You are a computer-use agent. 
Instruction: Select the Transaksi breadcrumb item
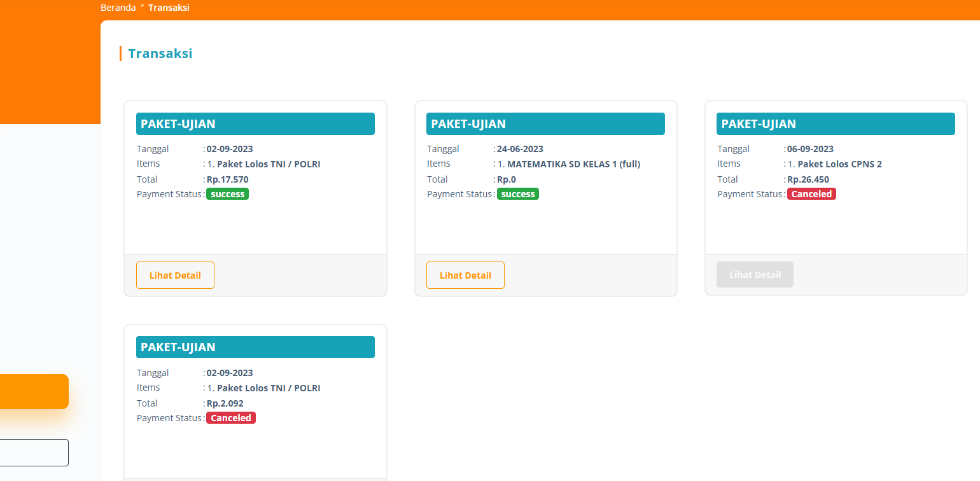click(x=168, y=7)
